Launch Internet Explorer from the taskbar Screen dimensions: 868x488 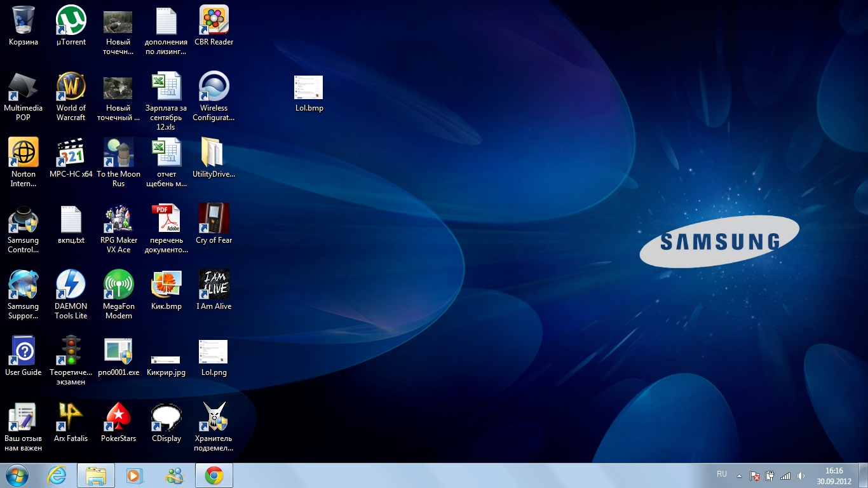(57, 475)
